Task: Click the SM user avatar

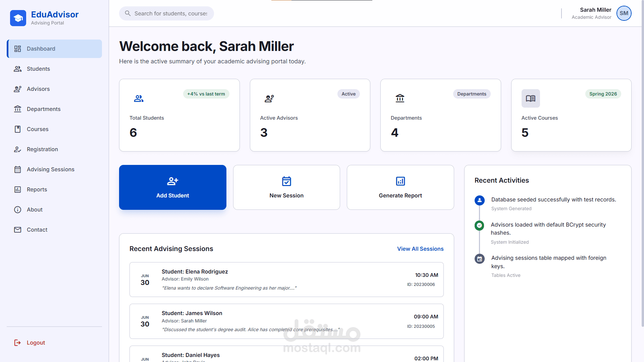Action: pos(624,13)
